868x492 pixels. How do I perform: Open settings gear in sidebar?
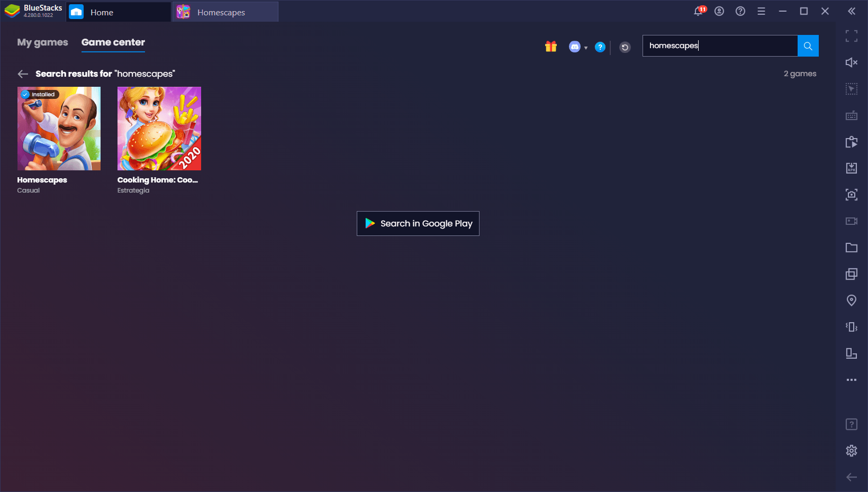coord(852,451)
